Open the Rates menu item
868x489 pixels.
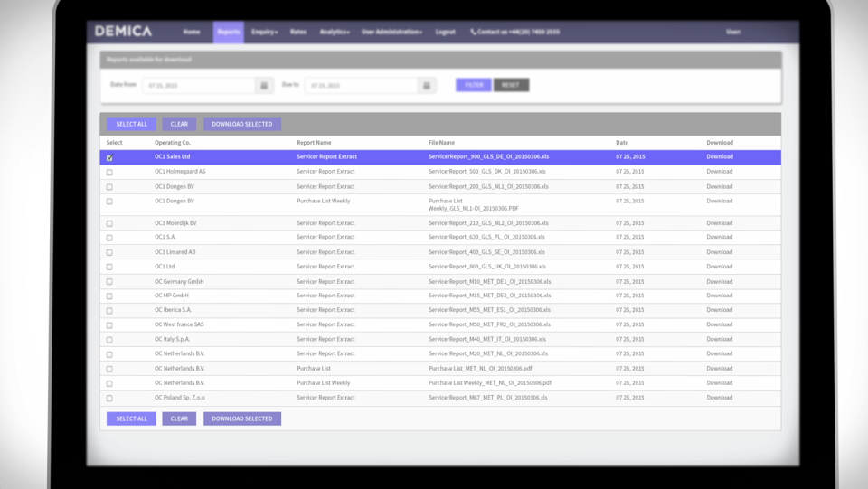(x=298, y=32)
